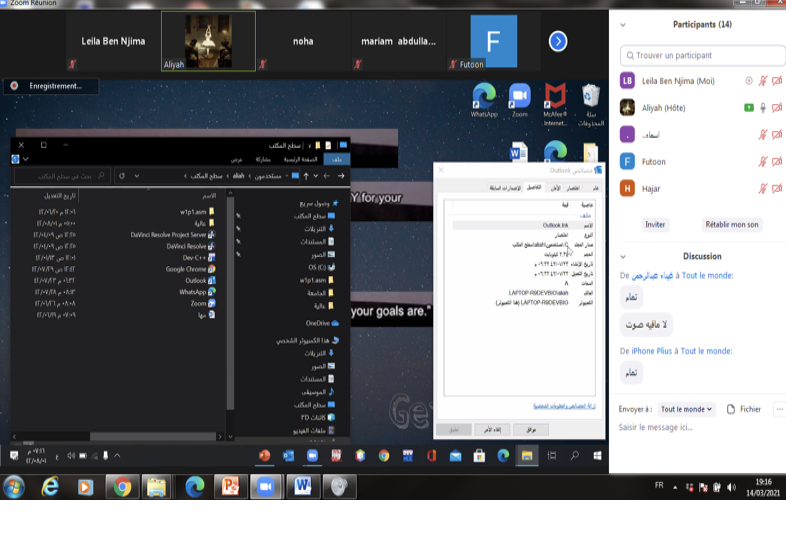Toggle Leila Ben Njima's microphone in participants list
The image size is (786, 537).
click(x=763, y=80)
